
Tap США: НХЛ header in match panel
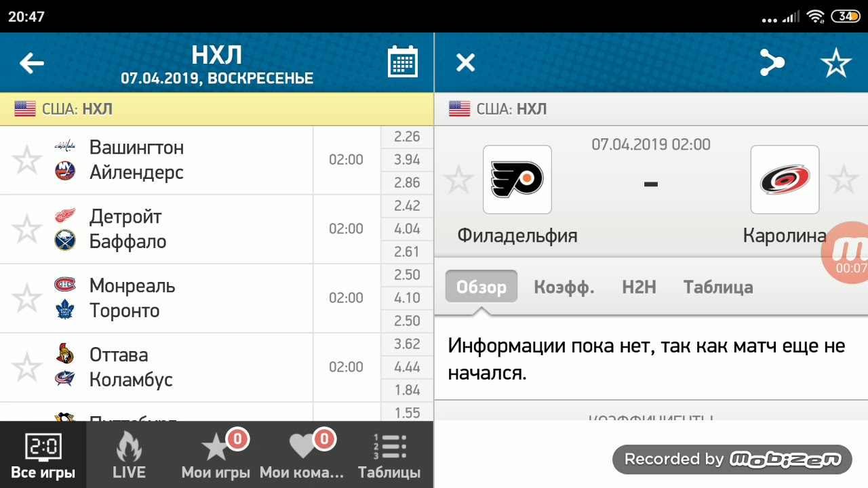(651, 109)
